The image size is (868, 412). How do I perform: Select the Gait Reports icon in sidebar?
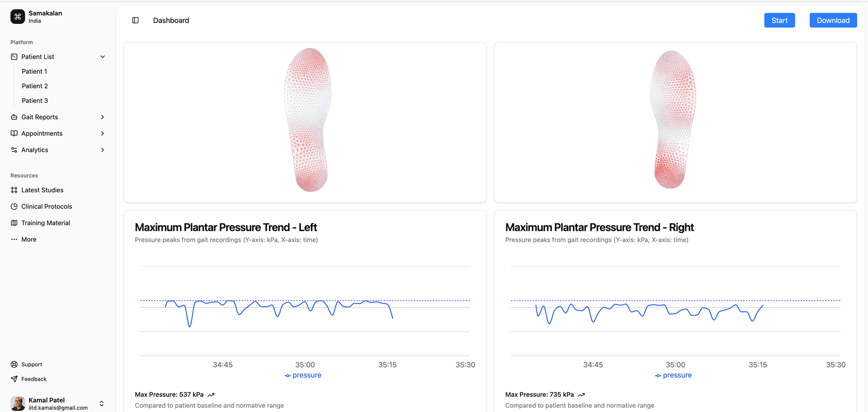point(14,117)
